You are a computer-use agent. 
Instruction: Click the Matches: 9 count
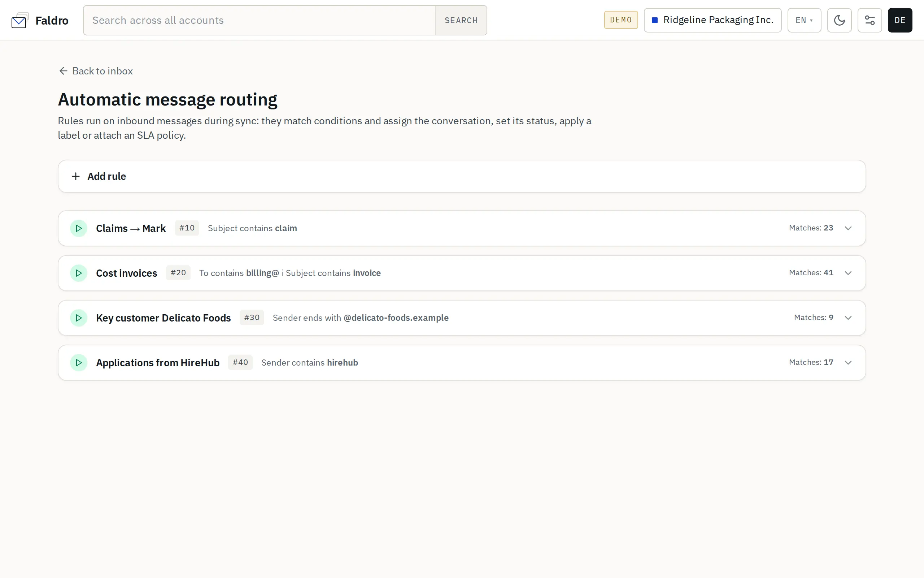(x=814, y=318)
